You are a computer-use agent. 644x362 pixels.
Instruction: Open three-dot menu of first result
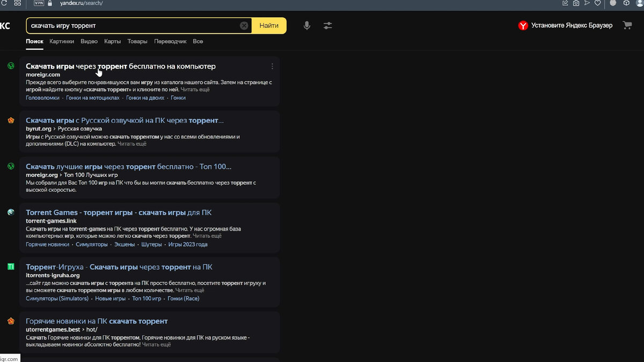click(272, 67)
